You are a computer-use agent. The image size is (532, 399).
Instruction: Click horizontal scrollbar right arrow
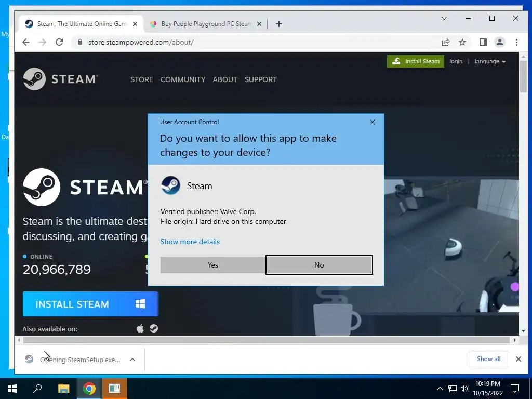pyautogui.click(x=515, y=340)
